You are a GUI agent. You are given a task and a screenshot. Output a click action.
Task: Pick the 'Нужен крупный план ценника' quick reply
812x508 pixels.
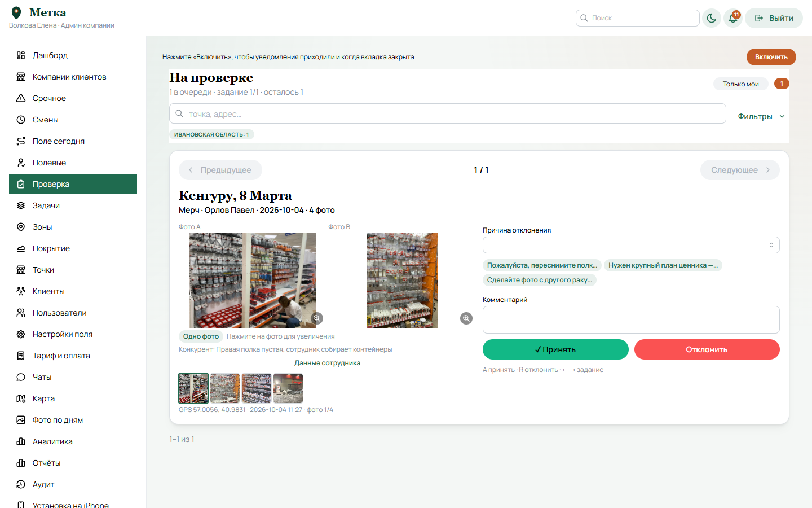[x=663, y=265]
